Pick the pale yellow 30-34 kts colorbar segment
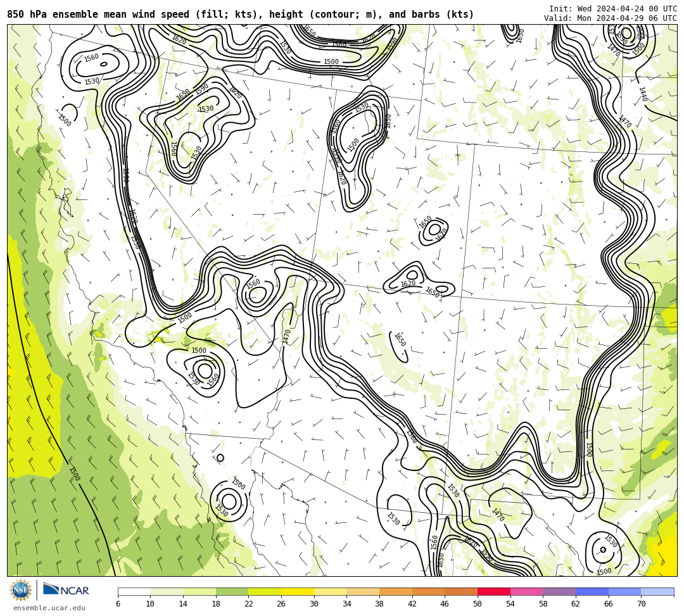This screenshot has height=616, width=684. pos(330,591)
